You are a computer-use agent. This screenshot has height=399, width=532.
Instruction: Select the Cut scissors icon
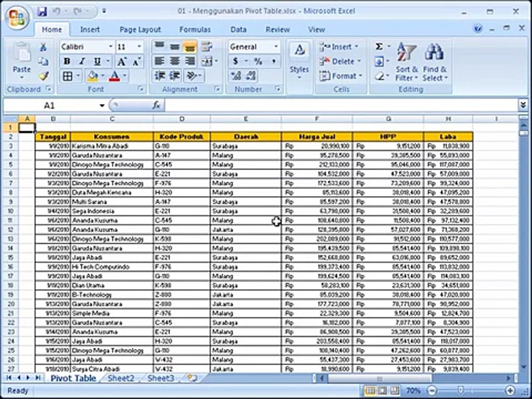[43, 47]
